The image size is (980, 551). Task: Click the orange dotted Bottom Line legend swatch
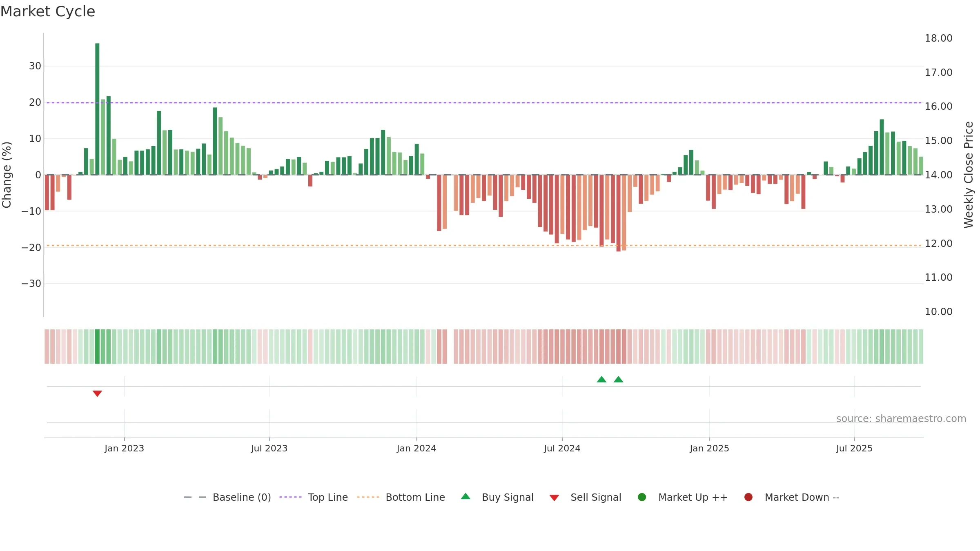point(368,497)
